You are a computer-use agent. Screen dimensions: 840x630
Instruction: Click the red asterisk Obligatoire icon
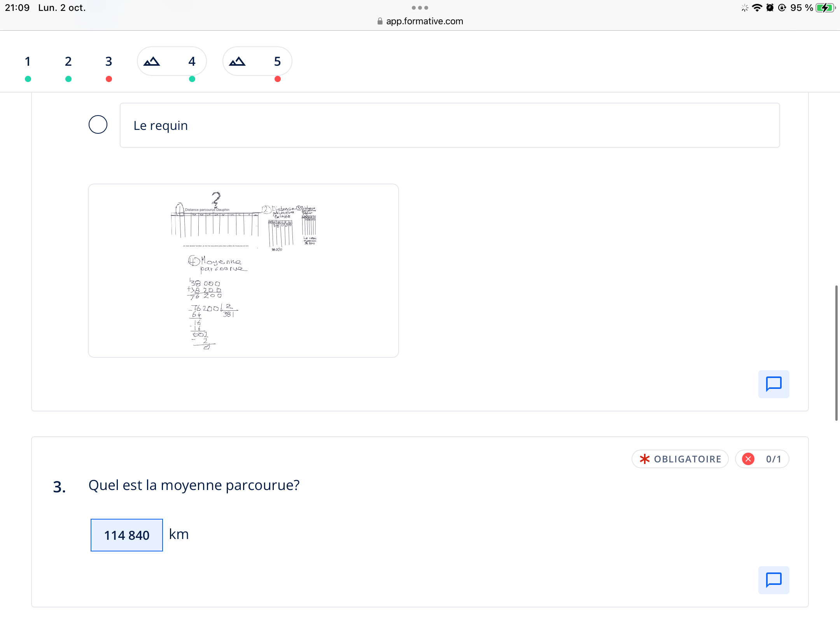pos(644,459)
